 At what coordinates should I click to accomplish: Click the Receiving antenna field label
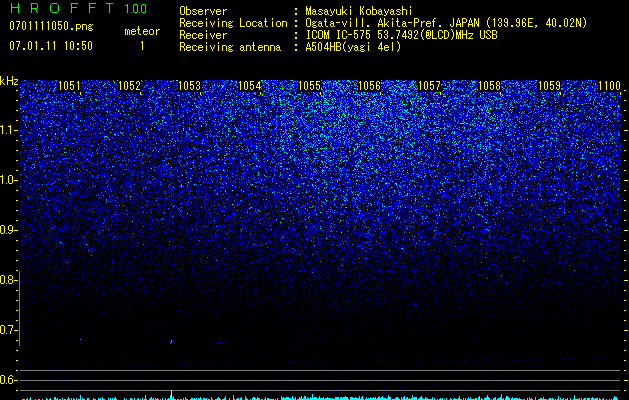pyautogui.click(x=230, y=47)
